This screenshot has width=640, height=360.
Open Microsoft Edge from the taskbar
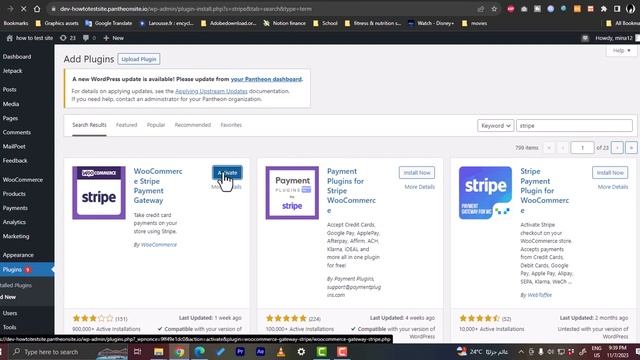[x=200, y=352]
